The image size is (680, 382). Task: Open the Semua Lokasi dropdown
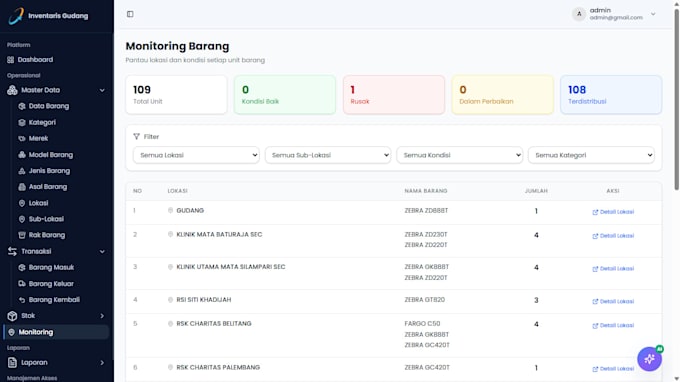(196, 155)
